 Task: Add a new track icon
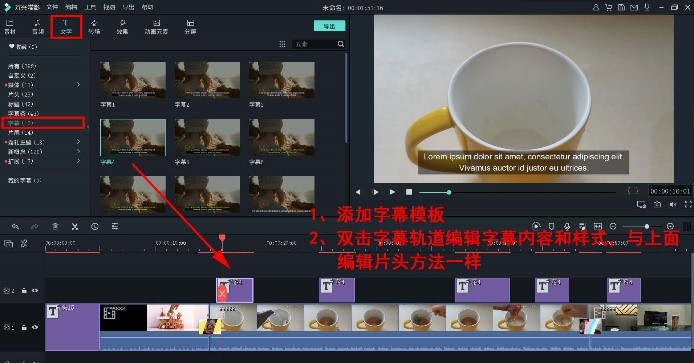(8, 243)
